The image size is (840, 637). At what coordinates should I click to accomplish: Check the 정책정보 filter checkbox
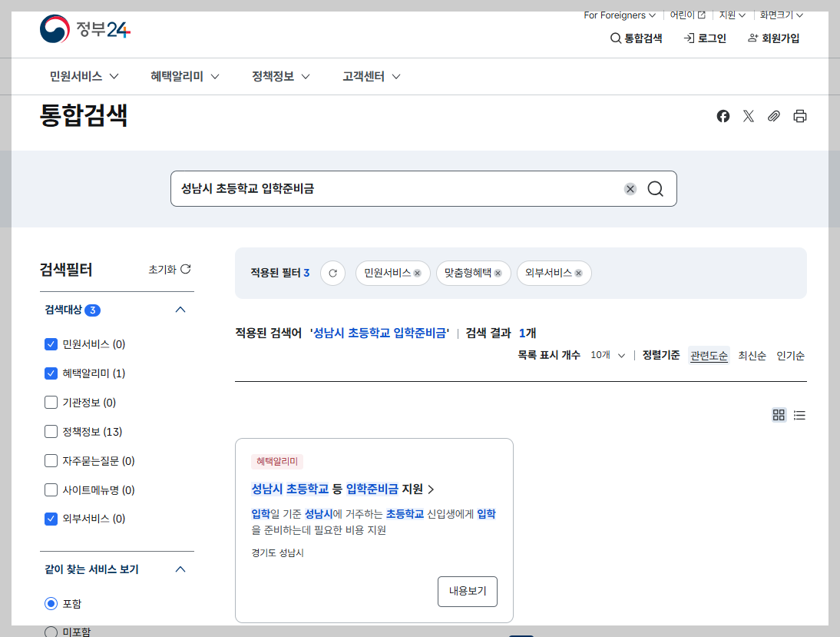(x=51, y=431)
